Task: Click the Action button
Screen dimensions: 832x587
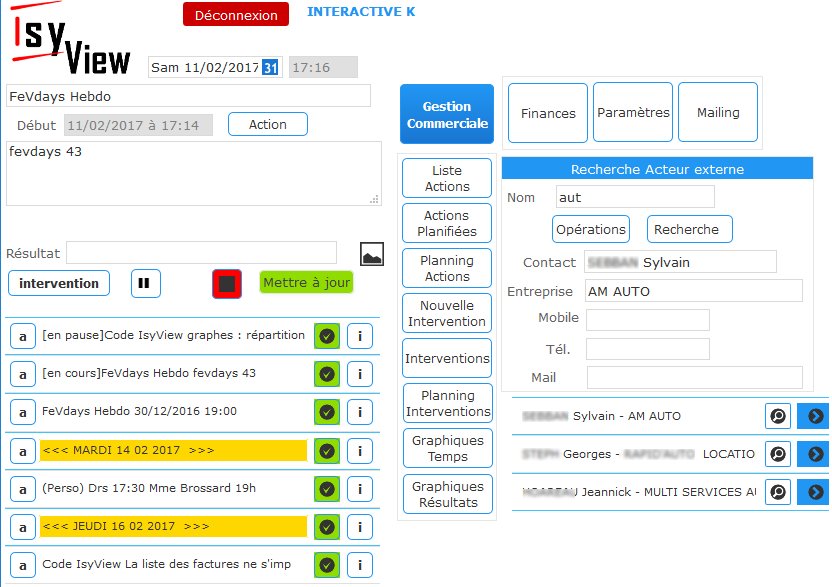Action: tap(268, 124)
